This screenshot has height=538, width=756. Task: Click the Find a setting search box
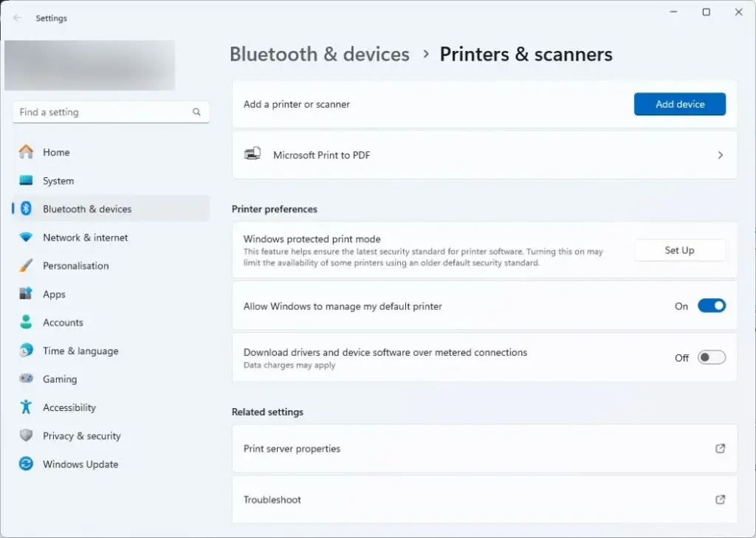103,112
